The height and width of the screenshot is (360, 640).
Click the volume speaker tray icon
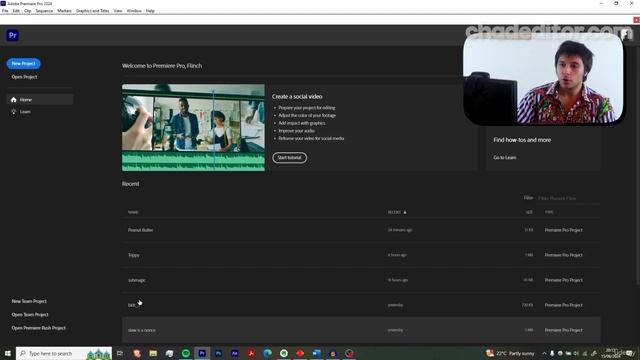click(x=576, y=353)
